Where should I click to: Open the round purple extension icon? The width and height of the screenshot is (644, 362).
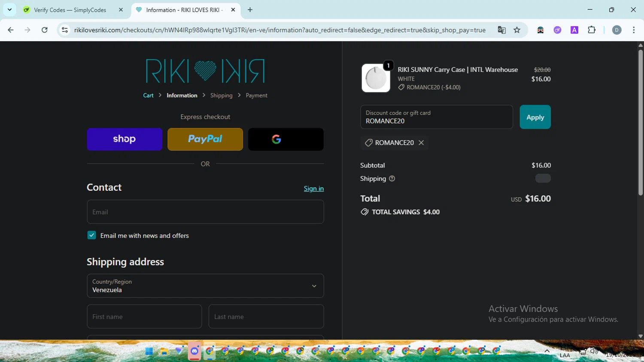[x=557, y=30]
